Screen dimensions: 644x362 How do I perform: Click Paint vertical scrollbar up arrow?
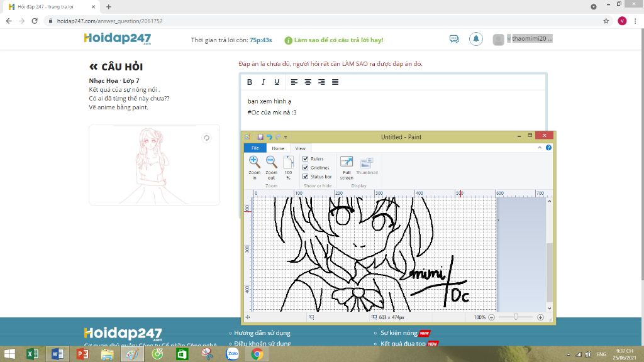coord(550,201)
